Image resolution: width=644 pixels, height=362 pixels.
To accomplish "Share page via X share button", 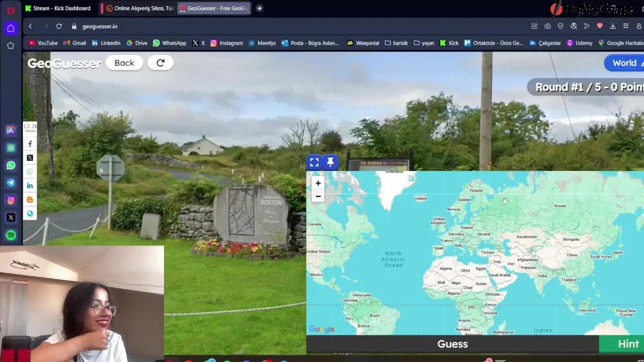I will pyautogui.click(x=30, y=158).
